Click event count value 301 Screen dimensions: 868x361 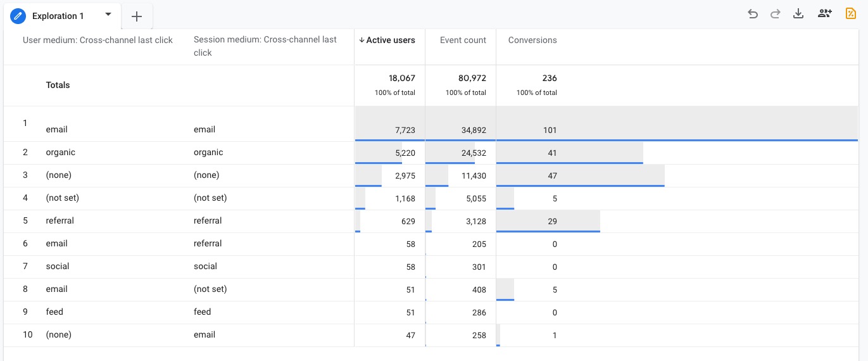(479, 267)
